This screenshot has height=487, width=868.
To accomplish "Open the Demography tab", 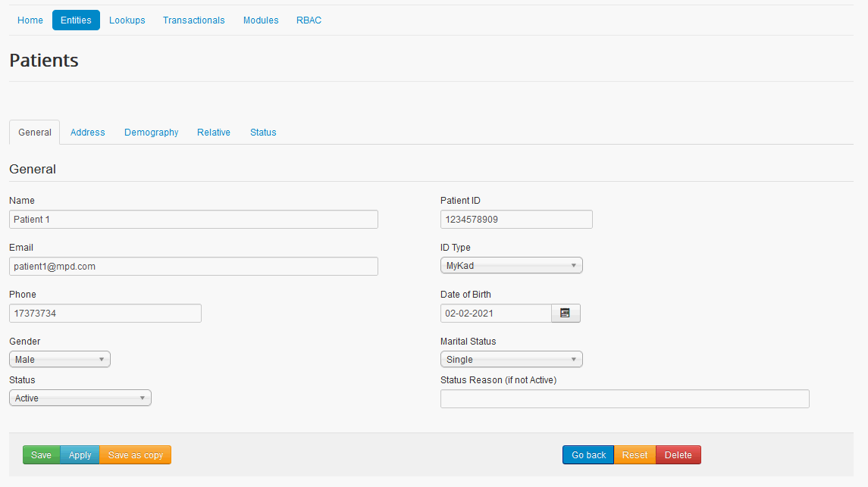I will (x=152, y=133).
